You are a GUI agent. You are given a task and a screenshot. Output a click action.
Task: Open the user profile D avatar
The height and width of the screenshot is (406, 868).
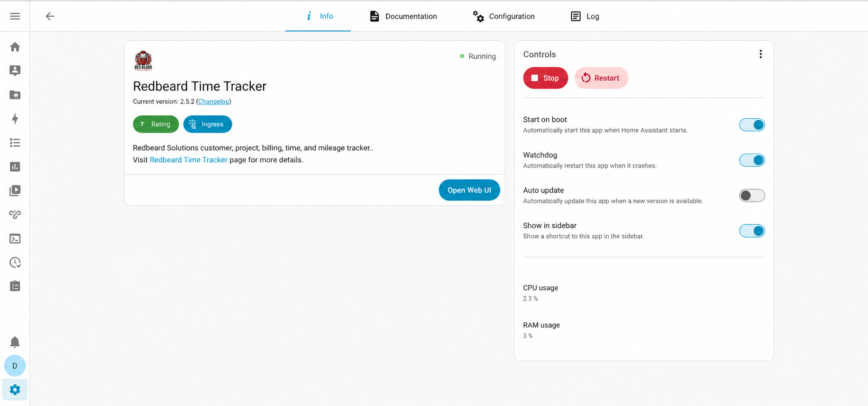coord(15,366)
